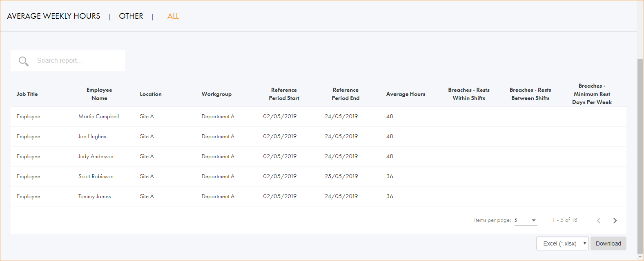Click into the Search report field
Image resolution: width=644 pixels, height=261 pixels.
(x=78, y=61)
